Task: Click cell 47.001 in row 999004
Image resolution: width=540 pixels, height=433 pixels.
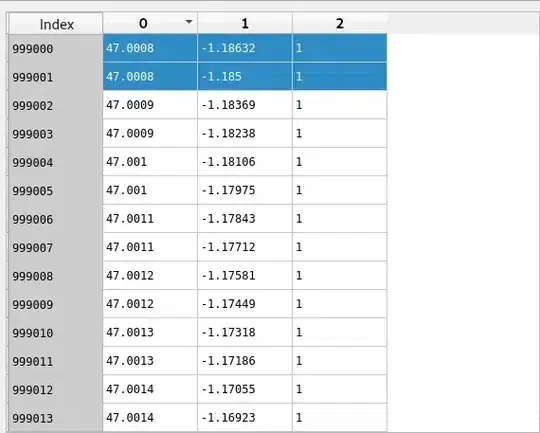Action: click(x=150, y=162)
